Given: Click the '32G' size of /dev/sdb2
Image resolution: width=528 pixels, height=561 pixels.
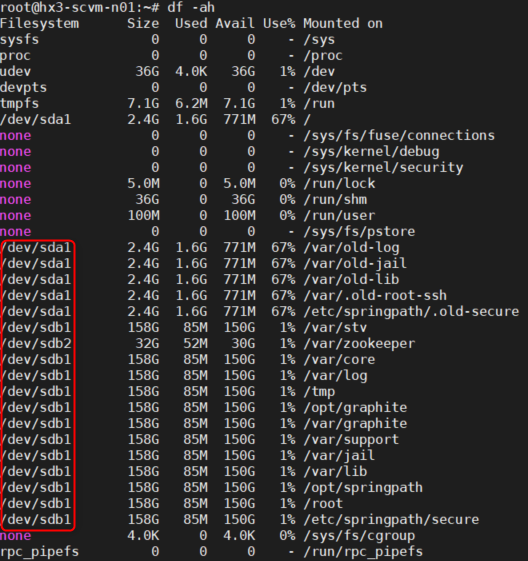Looking at the screenshot, I should (147, 344).
